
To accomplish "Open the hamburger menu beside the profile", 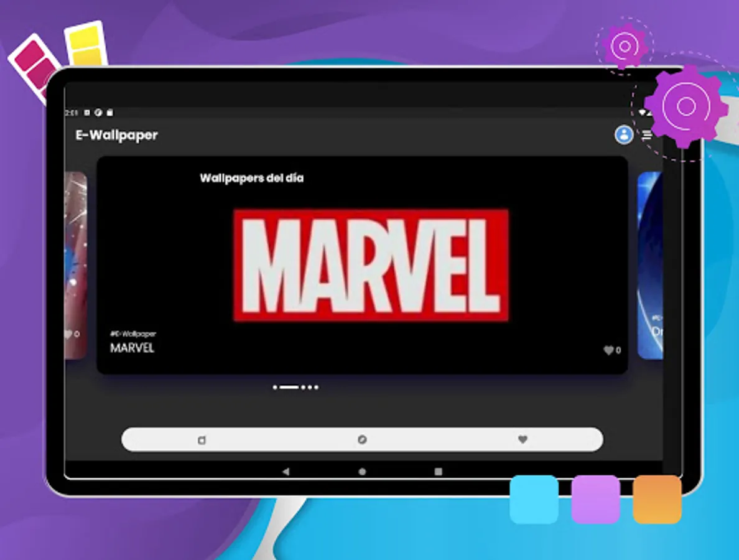I will click(x=647, y=136).
